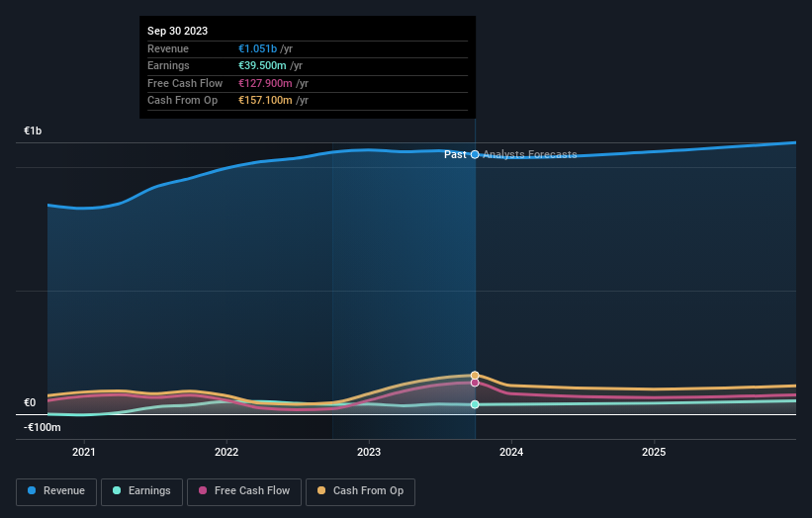This screenshot has height=518, width=812.
Task: Click the Free Cash Flow label in tooltip
Action: click(185, 83)
